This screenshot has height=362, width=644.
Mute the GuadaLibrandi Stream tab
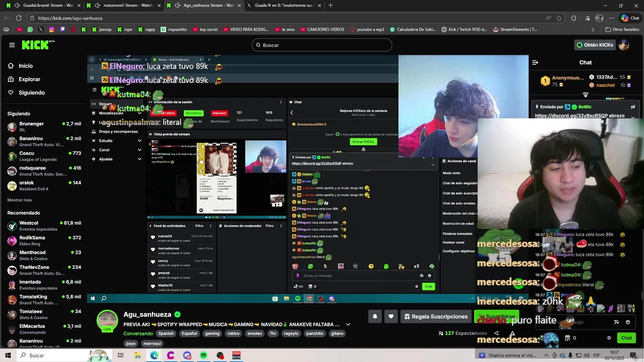tap(17, 6)
